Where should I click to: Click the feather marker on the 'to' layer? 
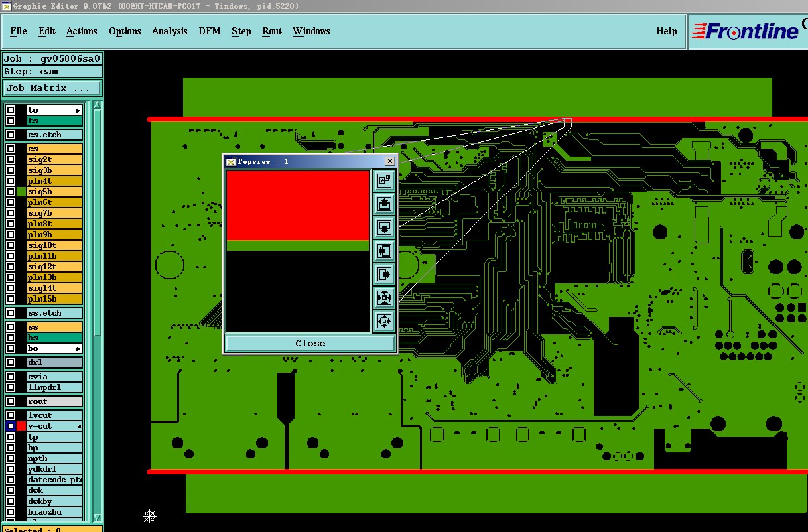(78, 111)
